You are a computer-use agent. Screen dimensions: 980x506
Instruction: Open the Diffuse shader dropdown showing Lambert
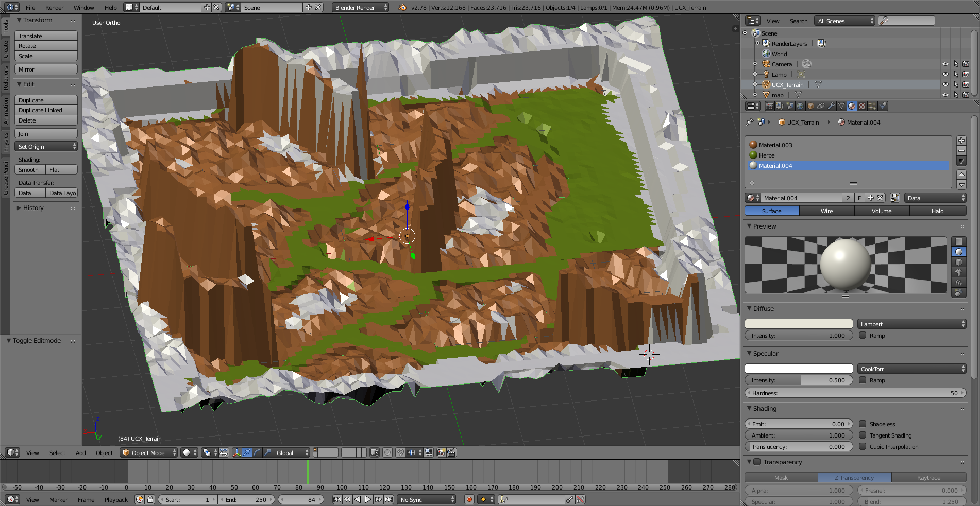tap(911, 324)
